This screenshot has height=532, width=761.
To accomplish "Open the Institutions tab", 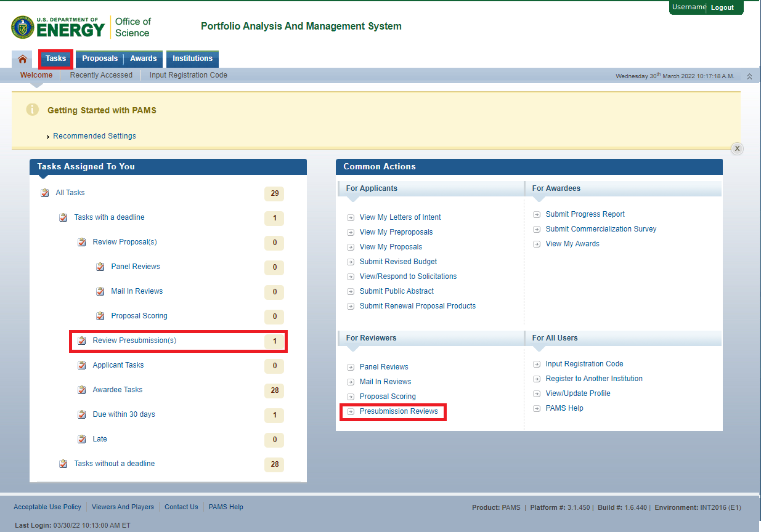I will tap(192, 59).
